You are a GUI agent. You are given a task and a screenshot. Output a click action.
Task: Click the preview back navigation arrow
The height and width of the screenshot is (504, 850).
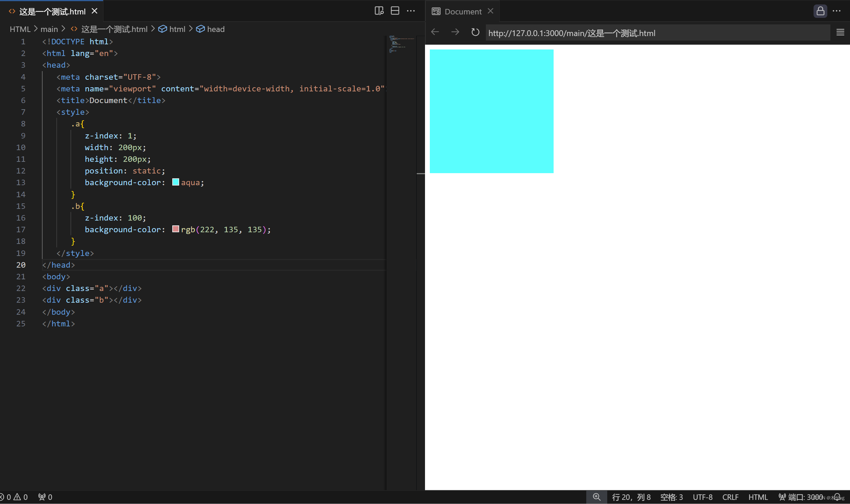tap(434, 32)
